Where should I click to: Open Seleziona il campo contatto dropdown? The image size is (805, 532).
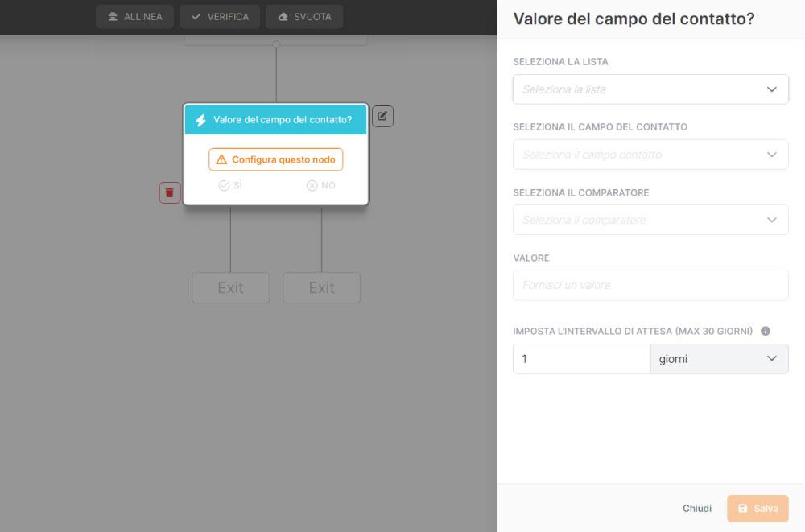tap(650, 155)
